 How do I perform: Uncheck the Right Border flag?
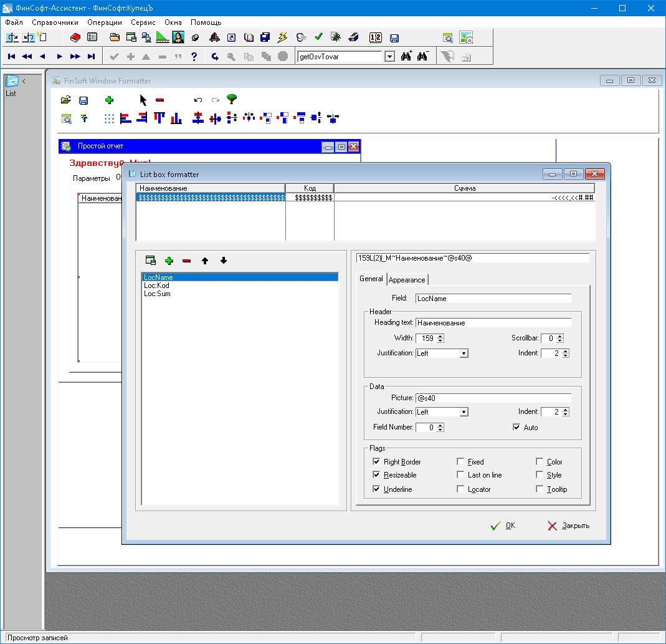click(x=376, y=462)
